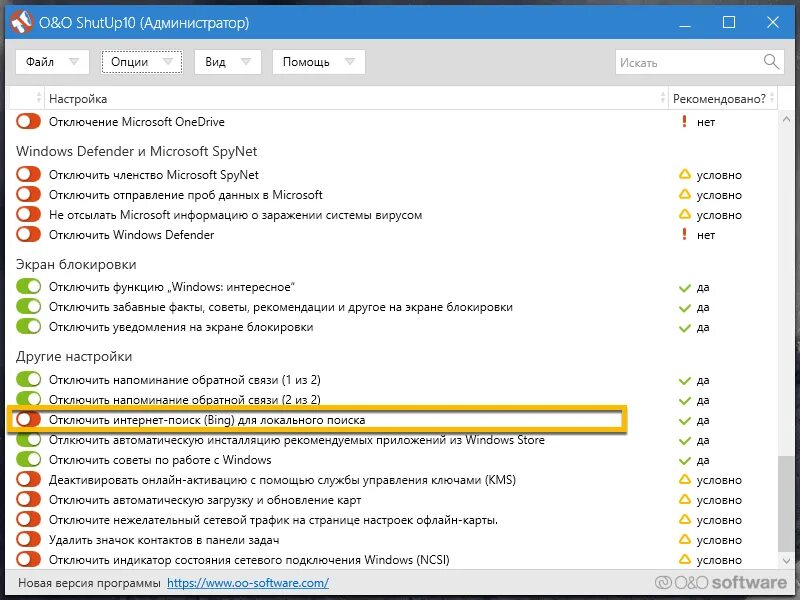Viewport: 800px width, 600px height.
Task: Toggle нежелательный сетевой трафик офлайн-карты switch
Action: point(28,519)
